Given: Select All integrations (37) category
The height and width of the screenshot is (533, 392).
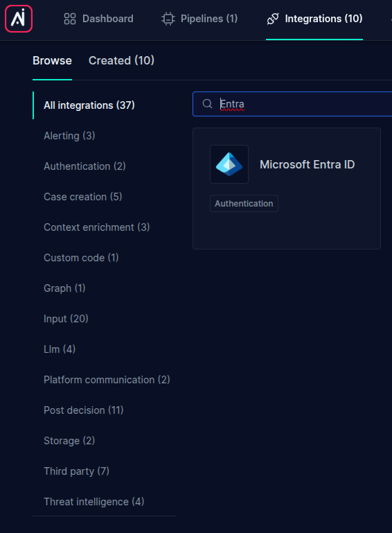Looking at the screenshot, I should point(89,105).
